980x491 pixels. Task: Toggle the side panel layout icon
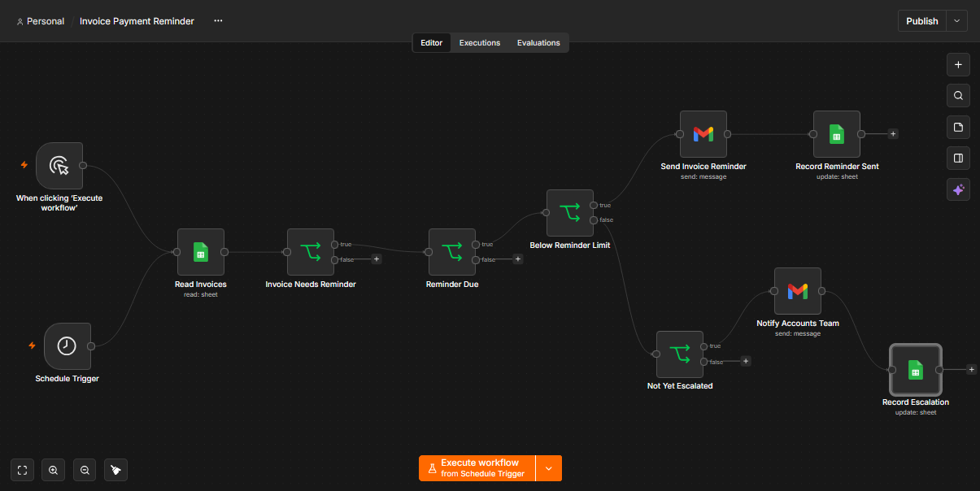pos(958,159)
